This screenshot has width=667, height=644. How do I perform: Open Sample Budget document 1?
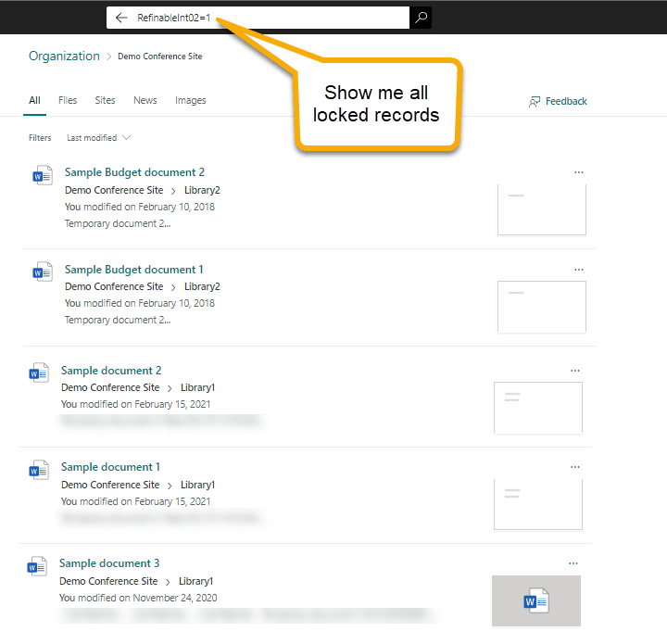click(x=134, y=270)
